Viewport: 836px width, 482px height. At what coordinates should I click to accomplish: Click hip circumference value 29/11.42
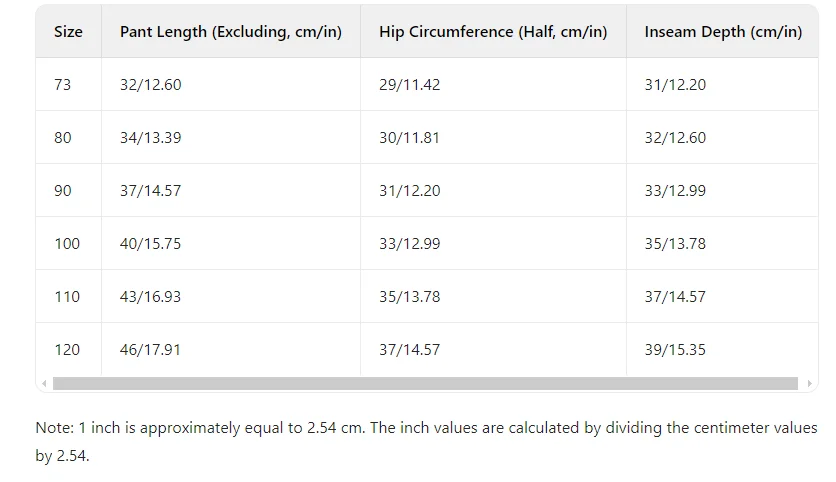click(x=409, y=85)
